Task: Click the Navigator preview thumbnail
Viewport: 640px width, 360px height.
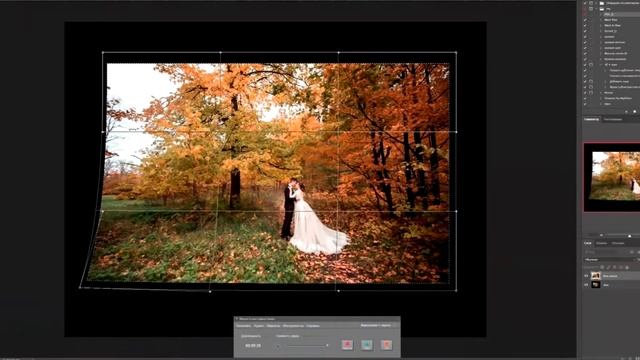Action: click(x=612, y=177)
